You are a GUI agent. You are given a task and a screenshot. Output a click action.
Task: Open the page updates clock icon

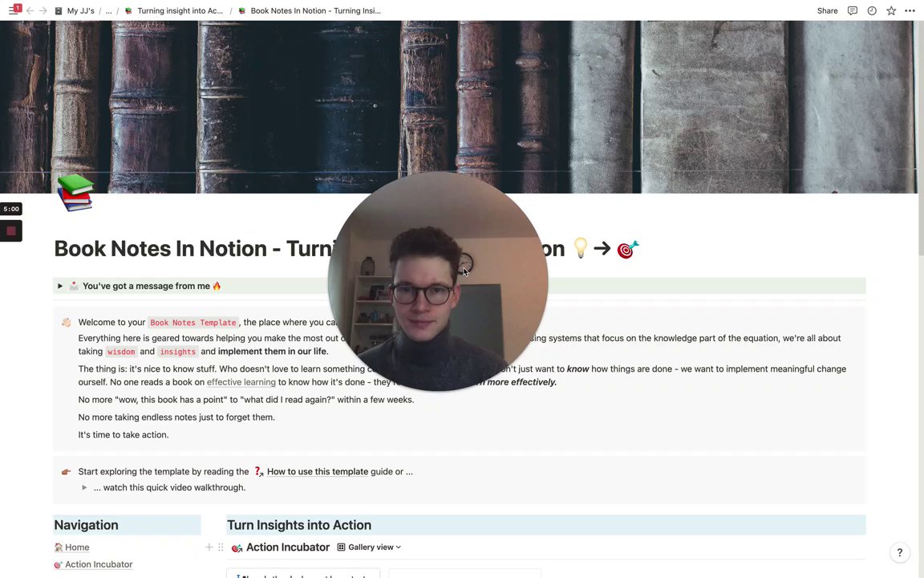(872, 10)
